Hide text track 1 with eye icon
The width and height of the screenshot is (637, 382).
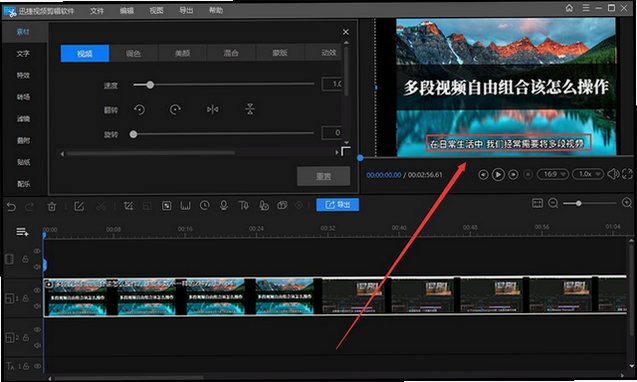pyautogui.click(x=37, y=366)
